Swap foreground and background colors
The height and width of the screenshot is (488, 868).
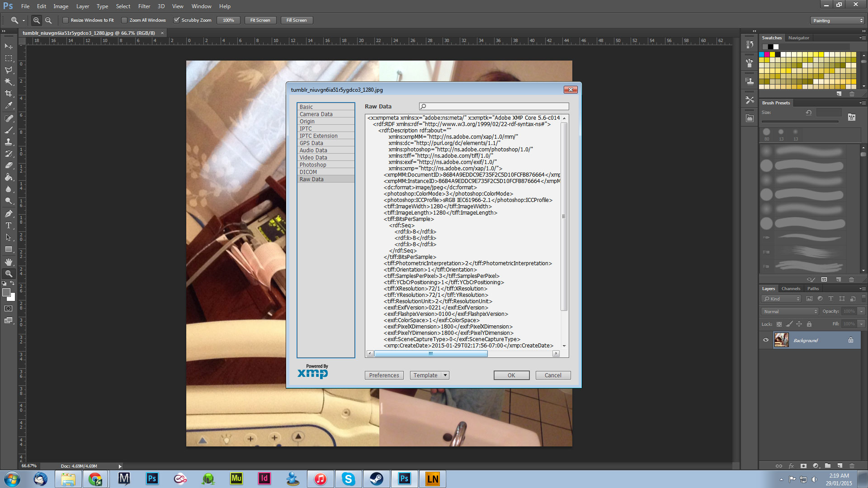(13, 283)
